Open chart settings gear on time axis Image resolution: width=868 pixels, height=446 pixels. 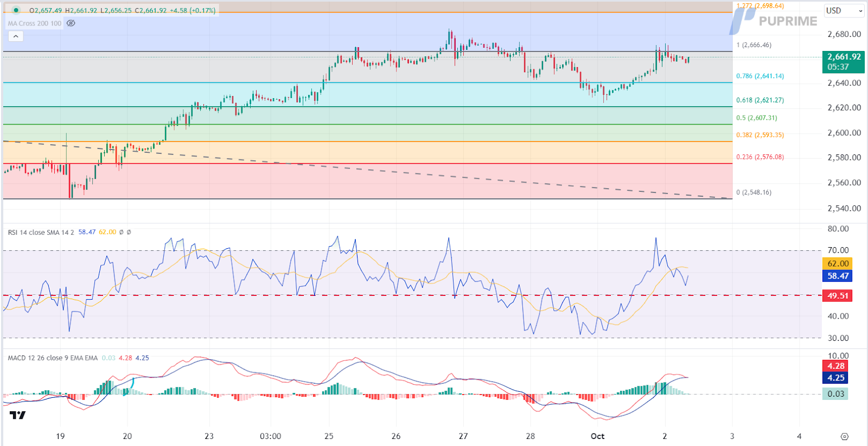point(844,436)
